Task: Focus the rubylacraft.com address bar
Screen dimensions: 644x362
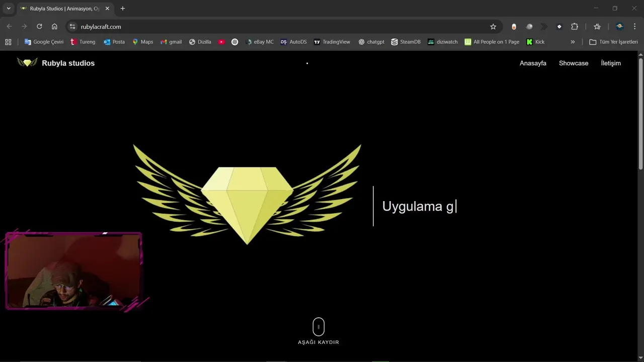Action: (x=284, y=27)
